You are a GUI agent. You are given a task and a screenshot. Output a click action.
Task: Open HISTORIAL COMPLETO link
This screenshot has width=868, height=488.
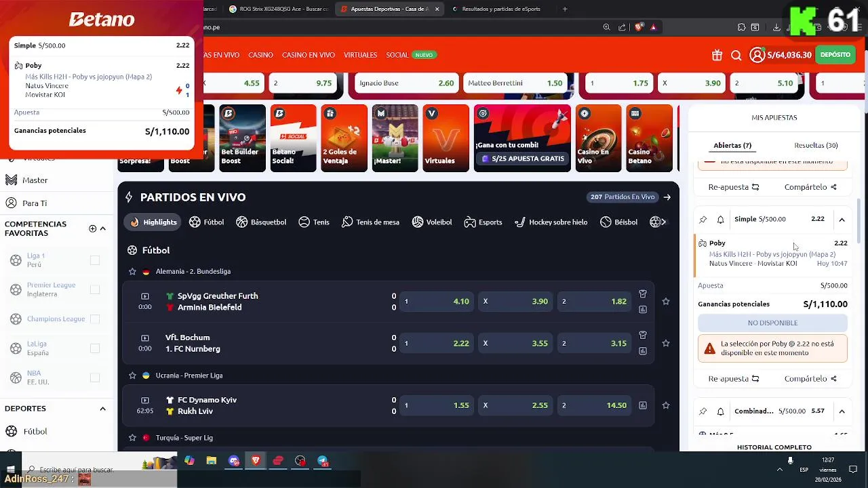(x=774, y=447)
